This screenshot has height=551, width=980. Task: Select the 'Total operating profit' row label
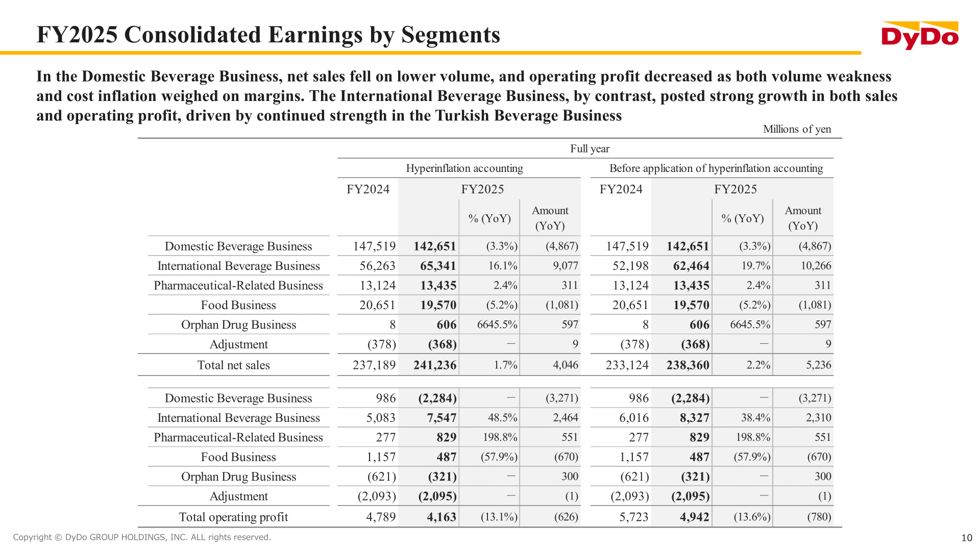pos(233,517)
